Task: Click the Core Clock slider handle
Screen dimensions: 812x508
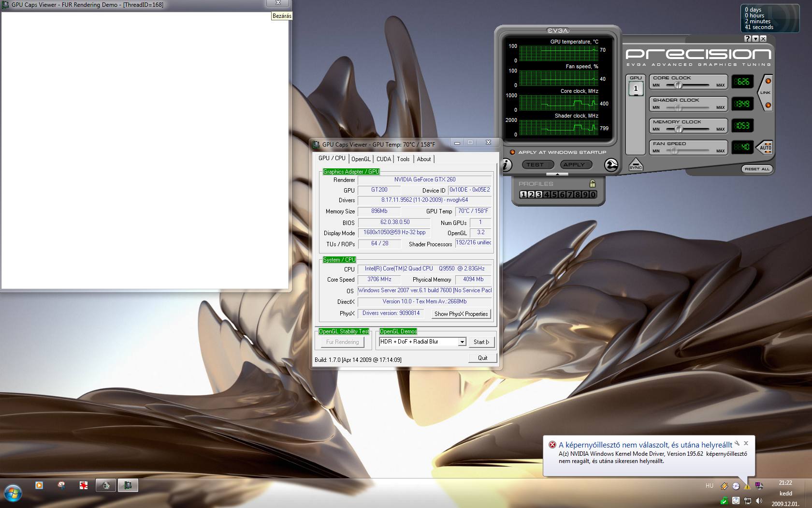Action: point(678,85)
